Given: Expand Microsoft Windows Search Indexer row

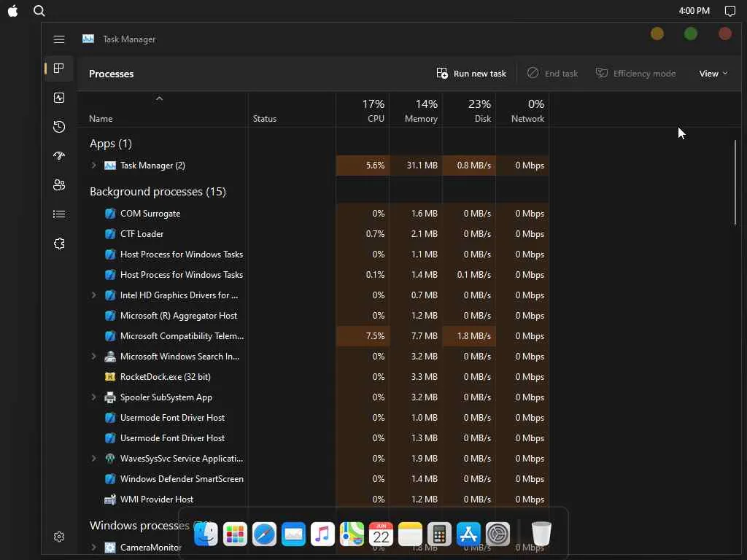Looking at the screenshot, I should 94,356.
